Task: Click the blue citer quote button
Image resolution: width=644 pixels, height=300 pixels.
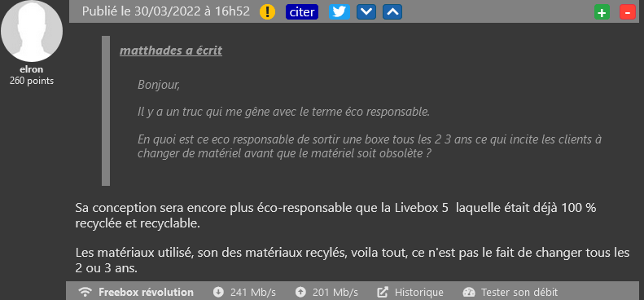Action: [302, 12]
